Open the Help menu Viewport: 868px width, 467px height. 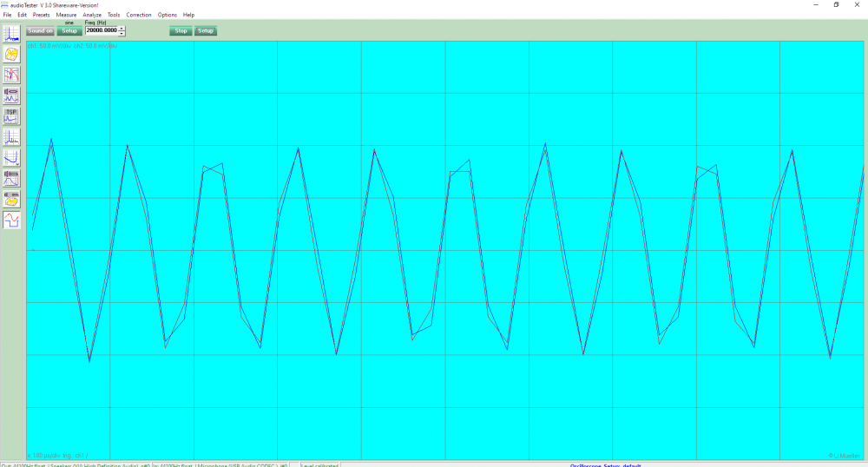188,15
